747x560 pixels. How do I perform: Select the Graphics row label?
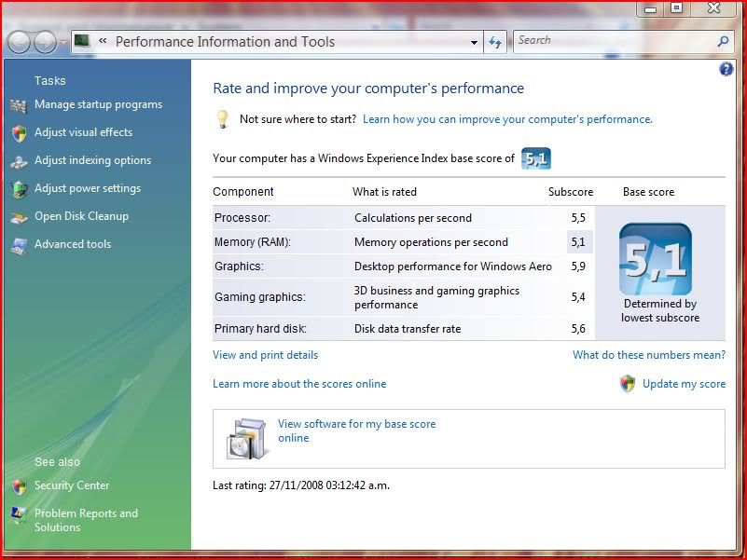coord(239,266)
